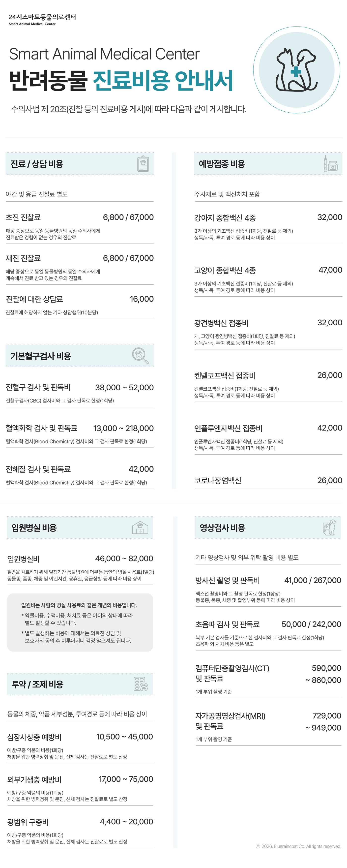The image size is (347, 868).
Task: Click the 컴퓨터단층촬영검사(CT) item title
Action: (232, 668)
